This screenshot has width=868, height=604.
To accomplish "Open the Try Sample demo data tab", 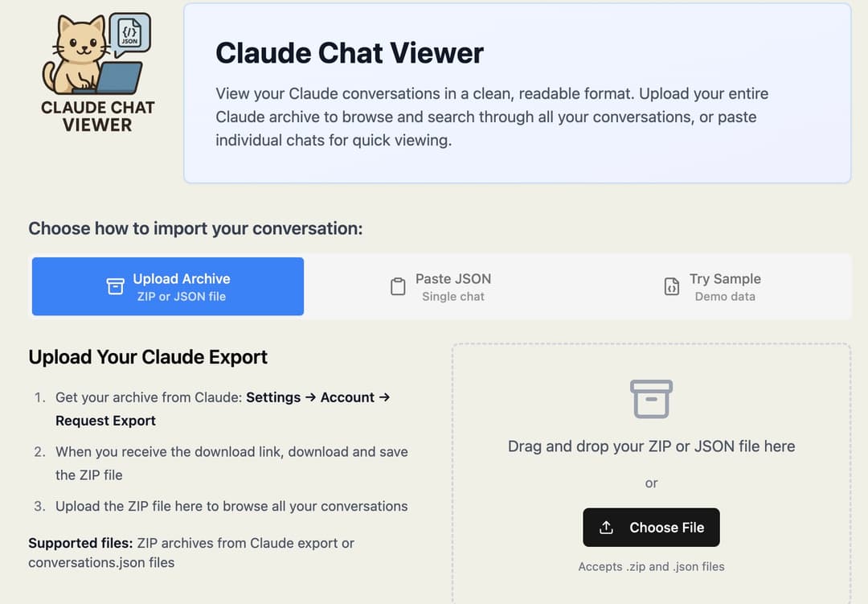I will 712,286.
